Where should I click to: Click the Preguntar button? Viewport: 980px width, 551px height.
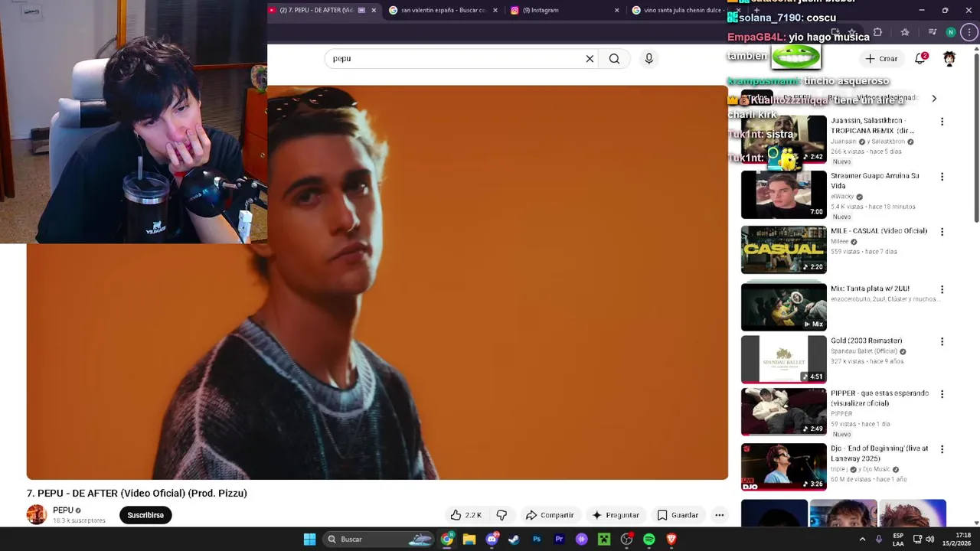615,515
